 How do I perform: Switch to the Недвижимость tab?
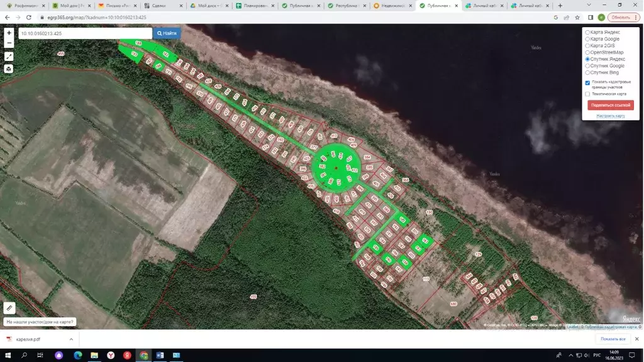[x=392, y=6]
